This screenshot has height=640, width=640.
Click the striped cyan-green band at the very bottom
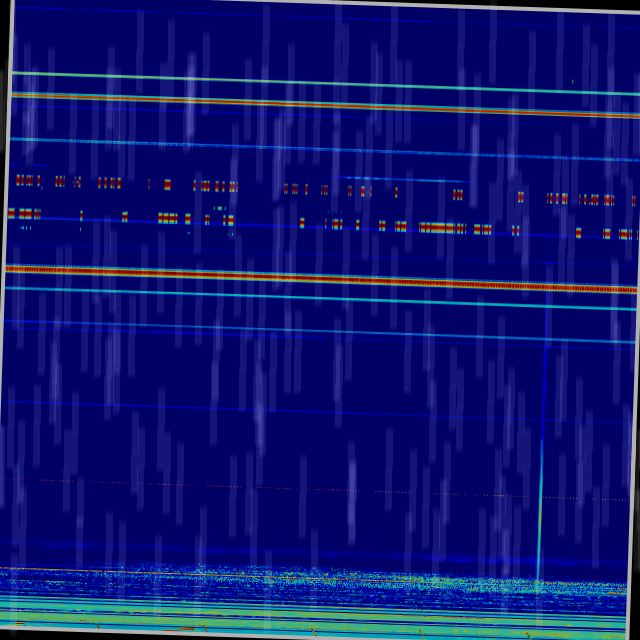300,615
